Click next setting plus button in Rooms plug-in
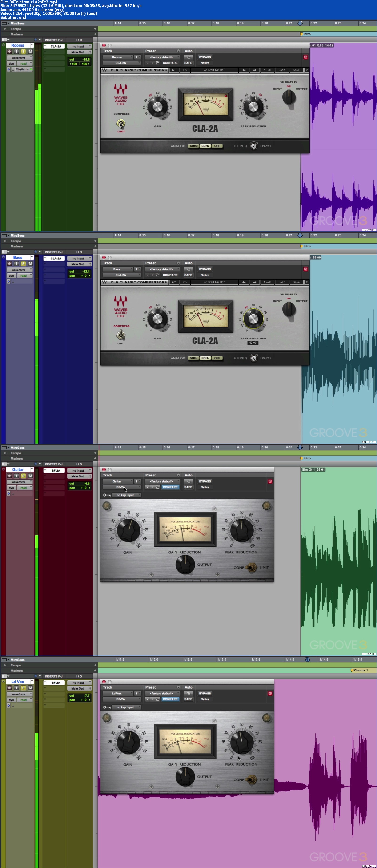Viewport: 377px width, 868px height. [152, 63]
